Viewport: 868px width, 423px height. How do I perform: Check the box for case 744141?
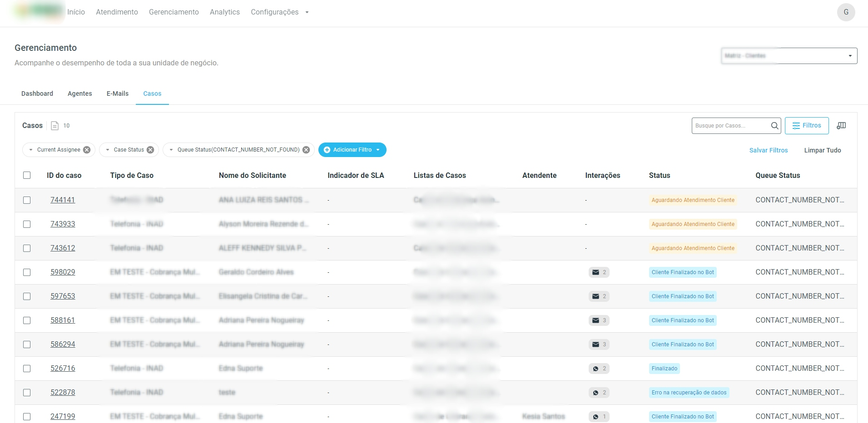pos(27,200)
